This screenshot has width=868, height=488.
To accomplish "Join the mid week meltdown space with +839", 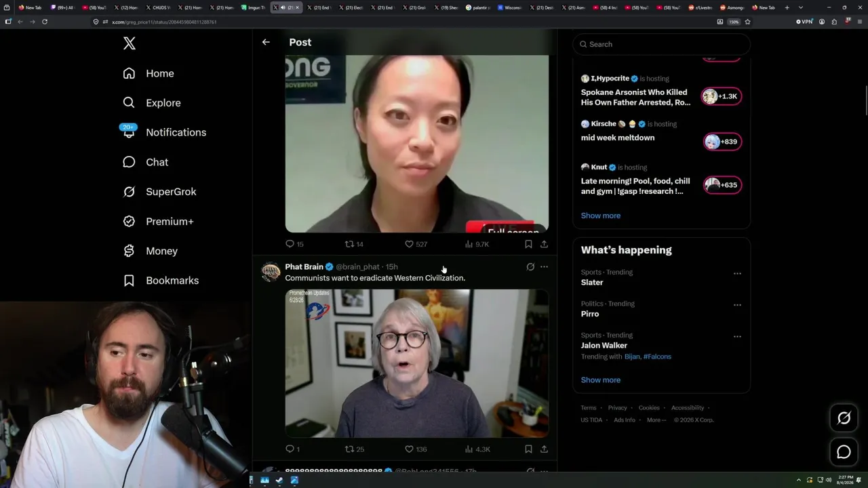I will click(722, 142).
